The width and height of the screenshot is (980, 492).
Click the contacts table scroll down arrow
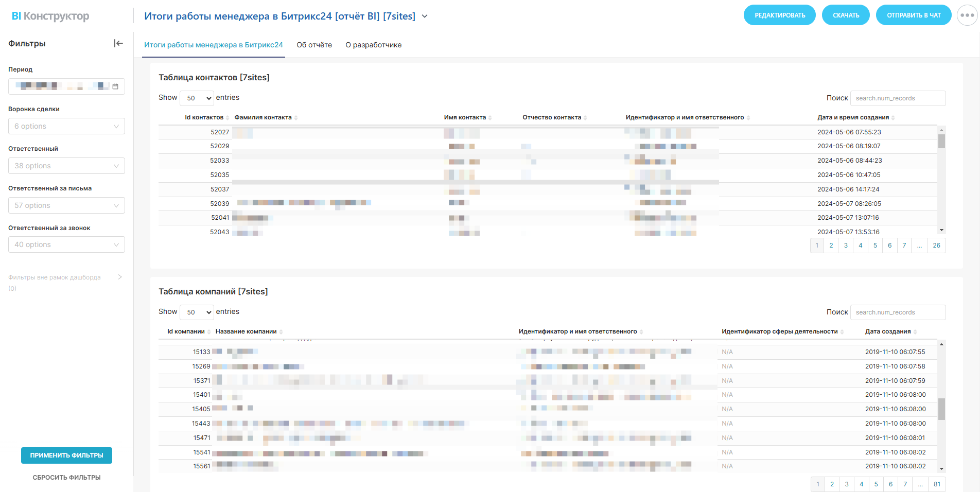pos(941,230)
